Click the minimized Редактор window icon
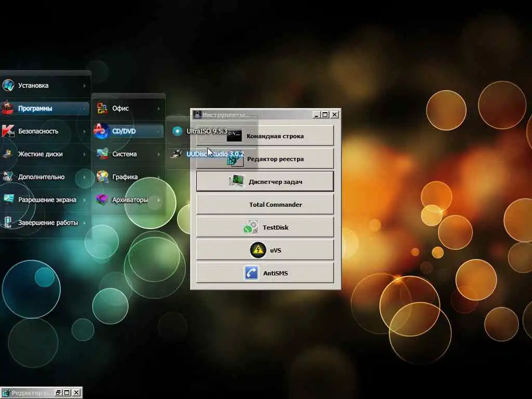The width and height of the screenshot is (532, 399). [6, 393]
